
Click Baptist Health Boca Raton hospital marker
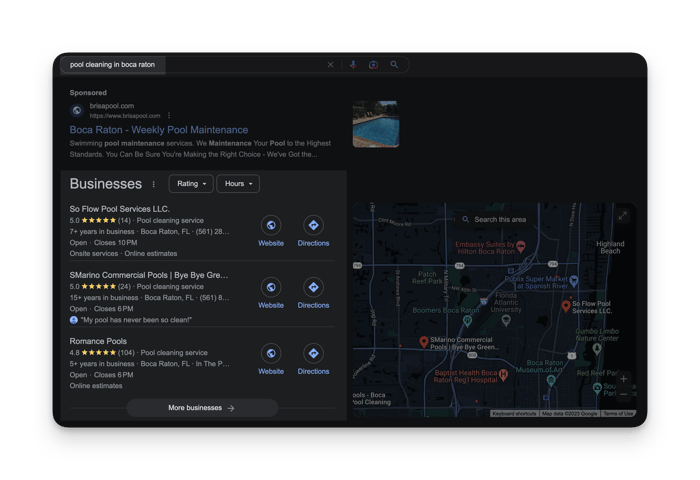[503, 374]
